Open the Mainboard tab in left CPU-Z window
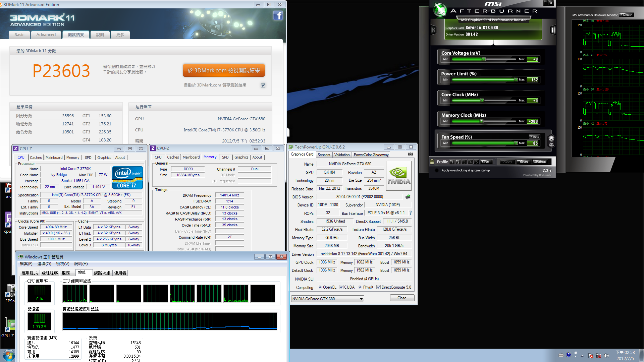This screenshot has height=362, width=644. (x=54, y=158)
